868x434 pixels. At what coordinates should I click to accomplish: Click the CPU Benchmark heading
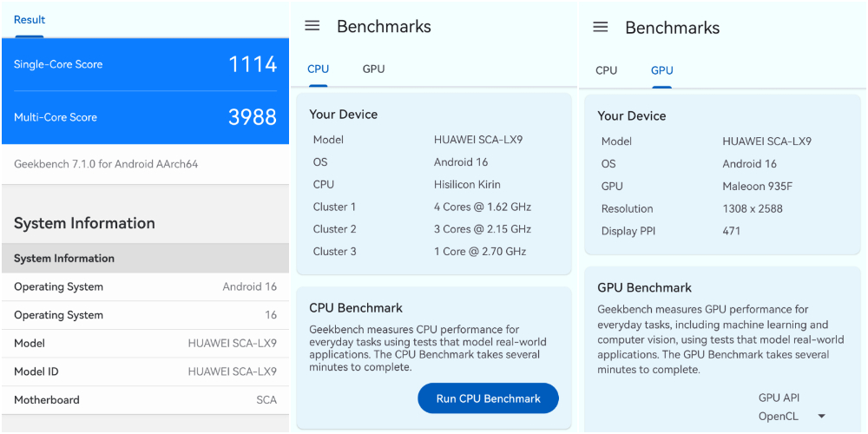[356, 308]
